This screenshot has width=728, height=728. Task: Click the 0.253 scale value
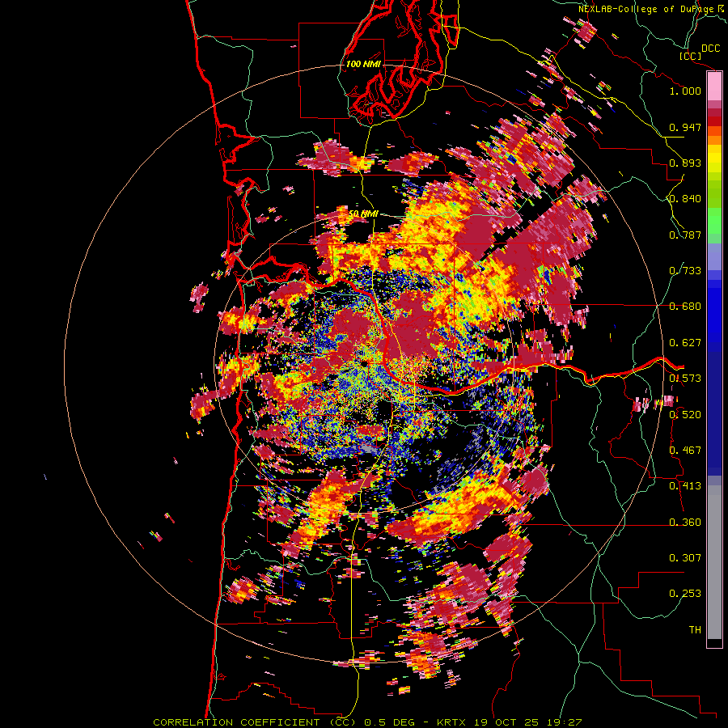pos(685,594)
